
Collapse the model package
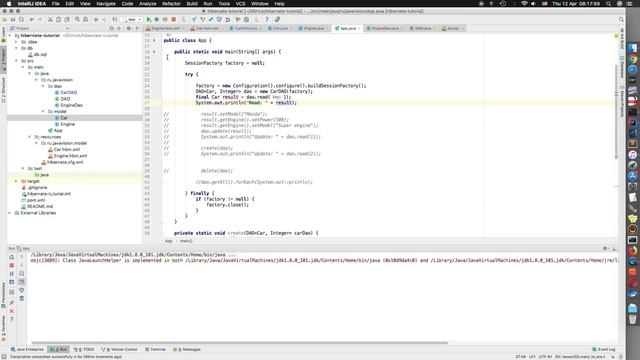(43, 111)
